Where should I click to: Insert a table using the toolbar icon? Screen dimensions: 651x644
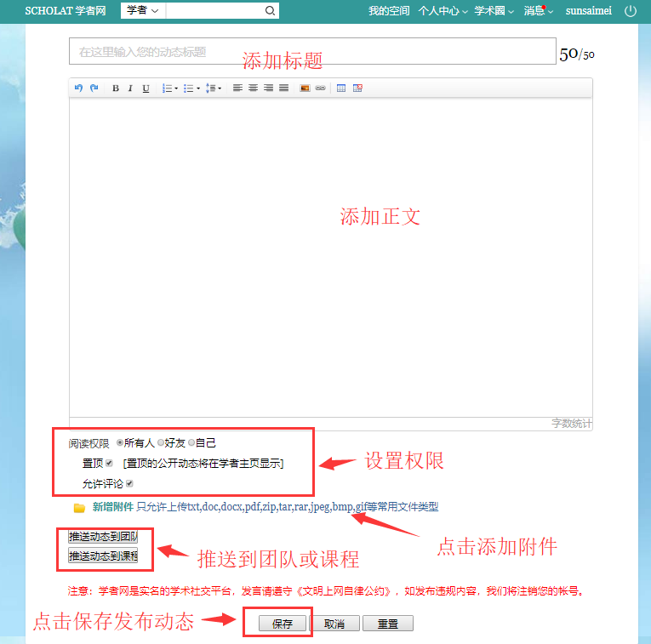tap(341, 88)
